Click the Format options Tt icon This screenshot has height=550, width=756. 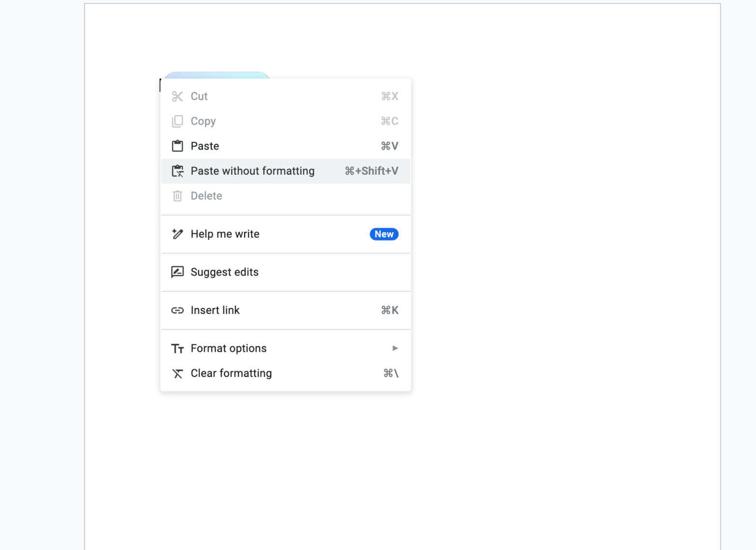(x=177, y=348)
